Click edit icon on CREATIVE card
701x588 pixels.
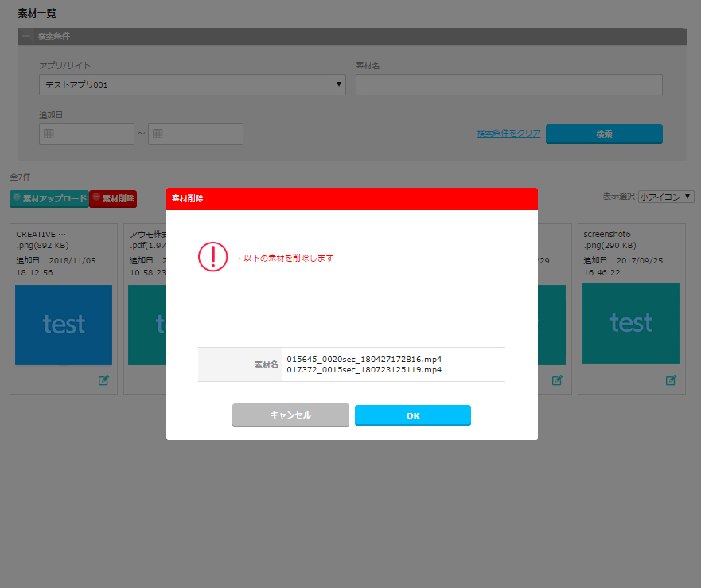103,380
